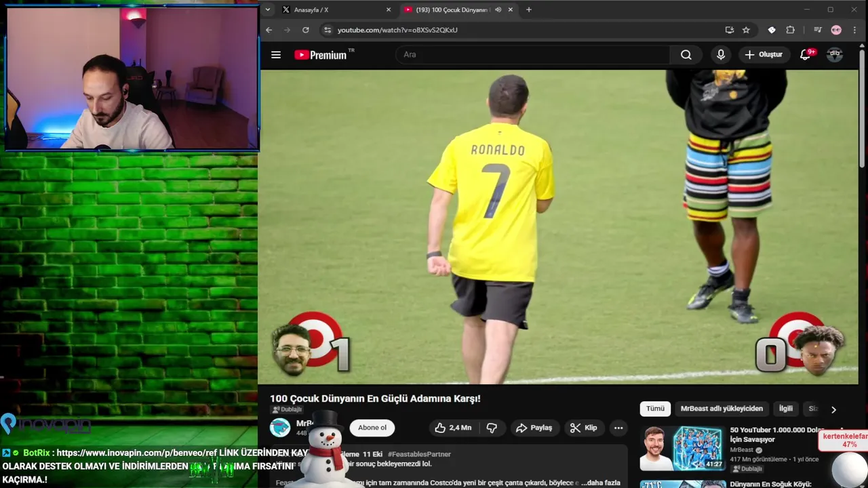Click #FeastablesPartner hashtag
Image resolution: width=868 pixels, height=488 pixels.
click(419, 454)
